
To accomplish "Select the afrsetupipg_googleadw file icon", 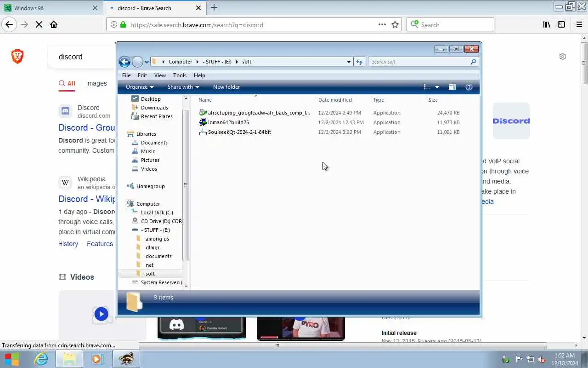I will [203, 113].
